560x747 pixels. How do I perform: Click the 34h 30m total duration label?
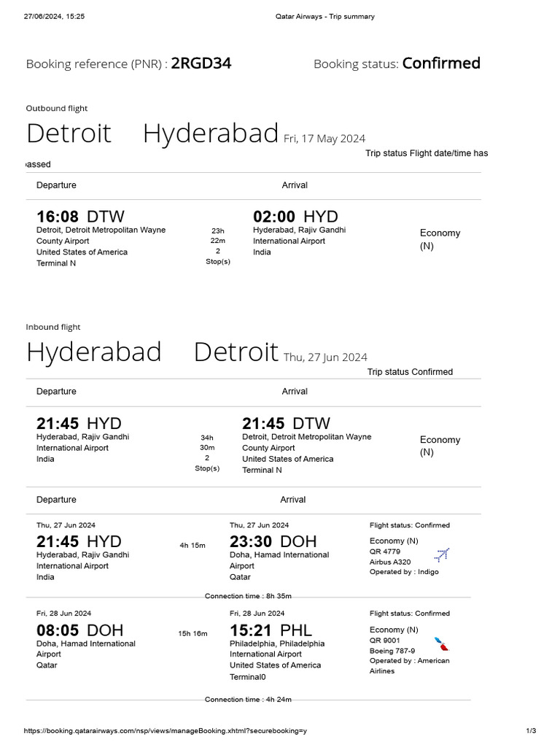tap(207, 443)
